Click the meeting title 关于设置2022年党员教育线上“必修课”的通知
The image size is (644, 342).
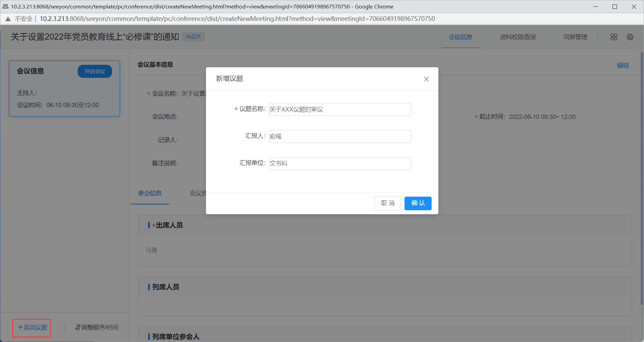pyautogui.click(x=95, y=37)
